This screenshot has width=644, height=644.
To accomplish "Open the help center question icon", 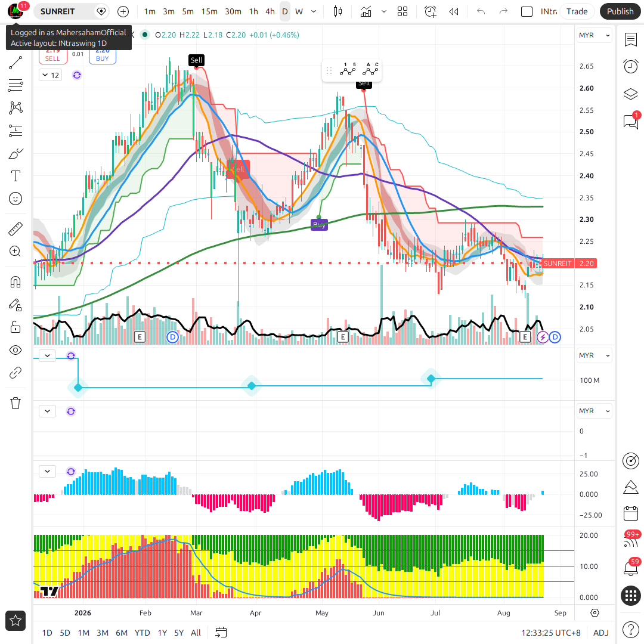I will 630,629.
